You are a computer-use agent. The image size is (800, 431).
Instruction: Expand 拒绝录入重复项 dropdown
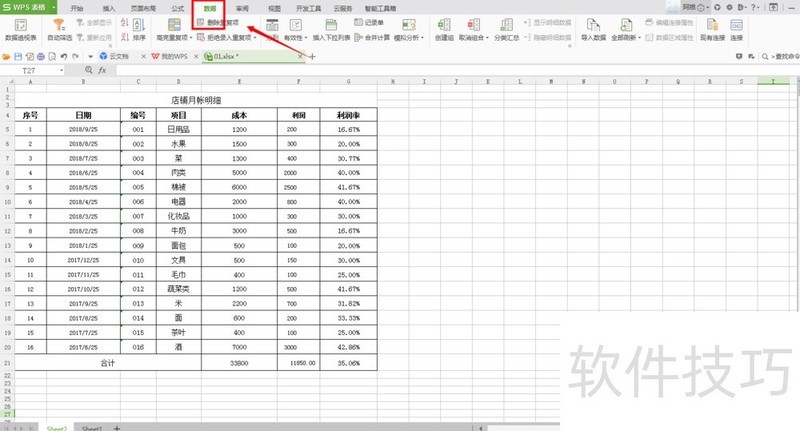click(255, 37)
